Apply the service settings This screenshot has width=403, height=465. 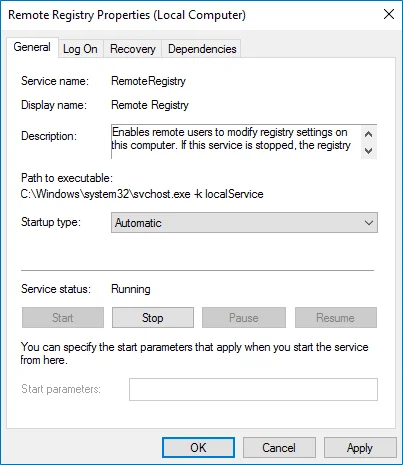click(360, 448)
